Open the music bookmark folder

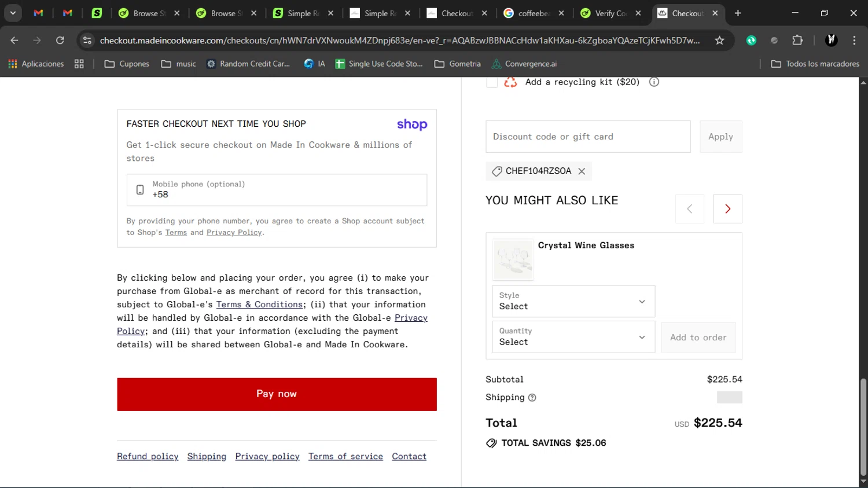178,64
